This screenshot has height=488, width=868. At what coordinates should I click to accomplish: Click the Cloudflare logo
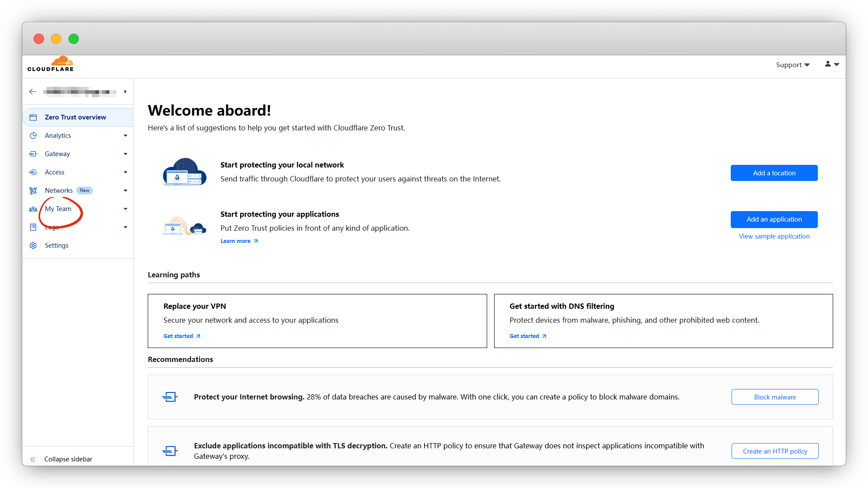click(51, 64)
